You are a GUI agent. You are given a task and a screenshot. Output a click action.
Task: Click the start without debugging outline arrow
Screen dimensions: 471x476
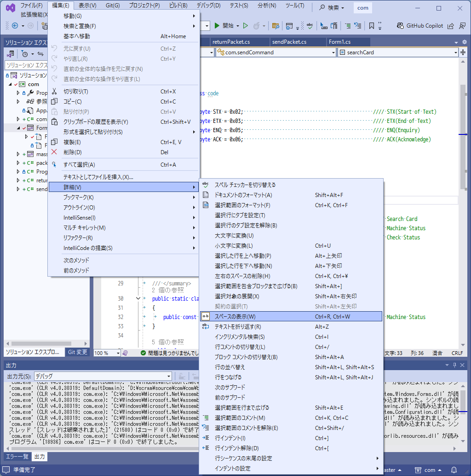[246, 26]
